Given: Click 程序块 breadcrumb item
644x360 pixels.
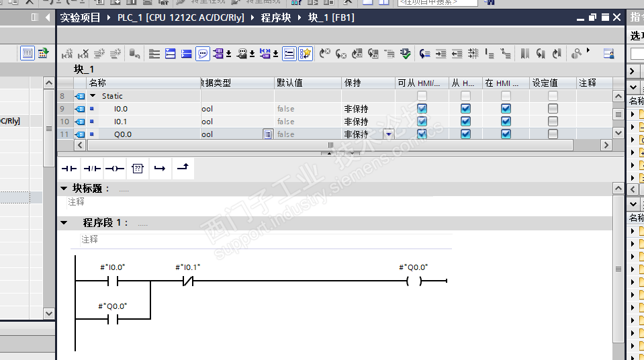Looking at the screenshot, I should coord(276,17).
